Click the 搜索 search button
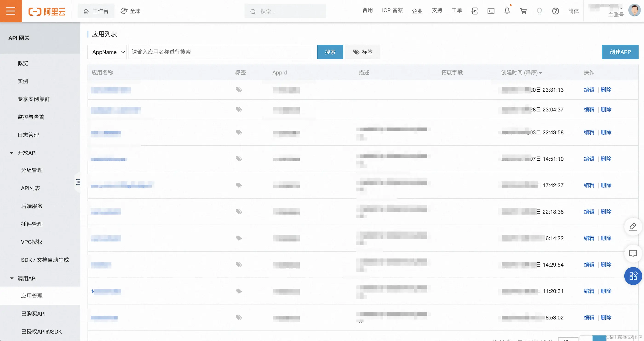Image resolution: width=644 pixels, height=341 pixels. (x=330, y=52)
